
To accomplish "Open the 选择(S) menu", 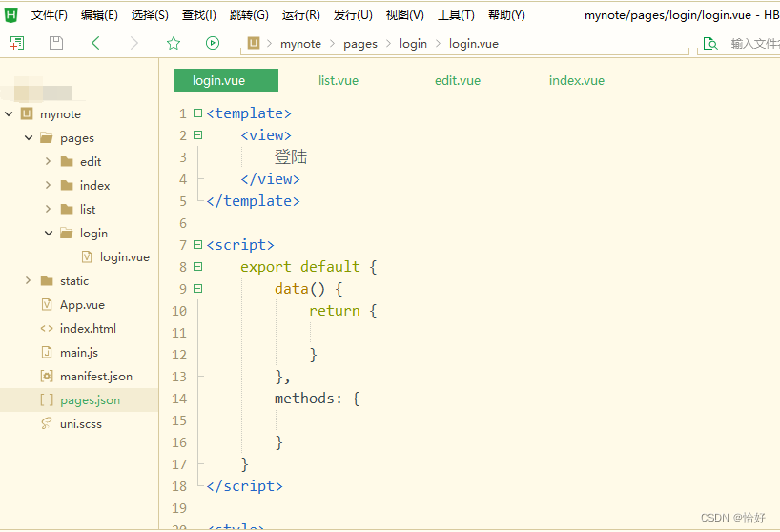I will coord(150,15).
